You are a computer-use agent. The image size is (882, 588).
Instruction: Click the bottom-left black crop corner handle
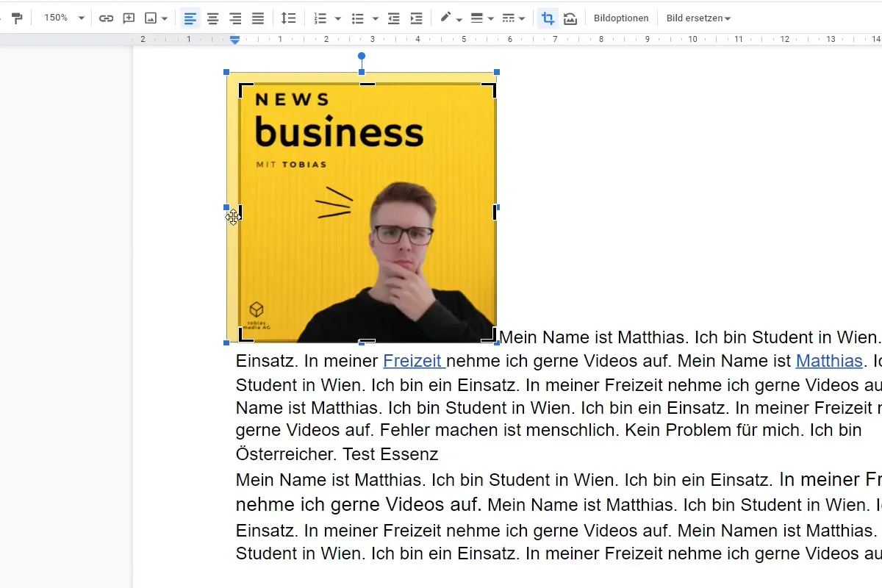pyautogui.click(x=245, y=335)
